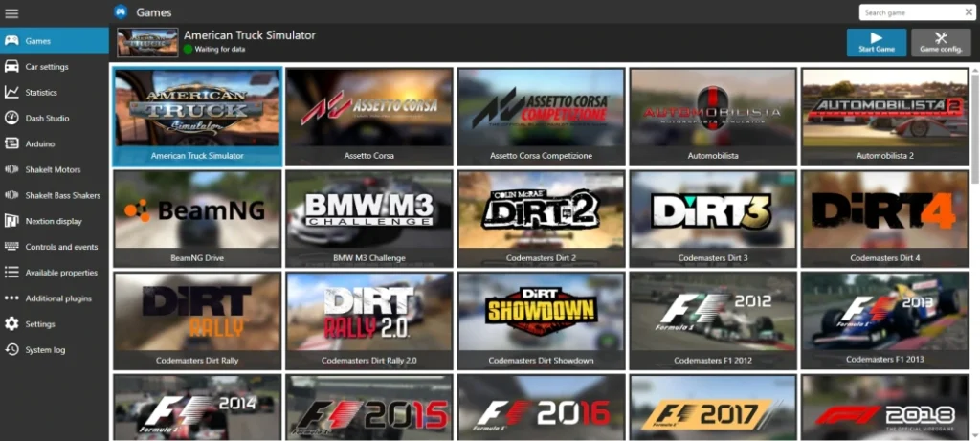Open Dash Studio page
This screenshot has height=441, width=980.
[48, 118]
